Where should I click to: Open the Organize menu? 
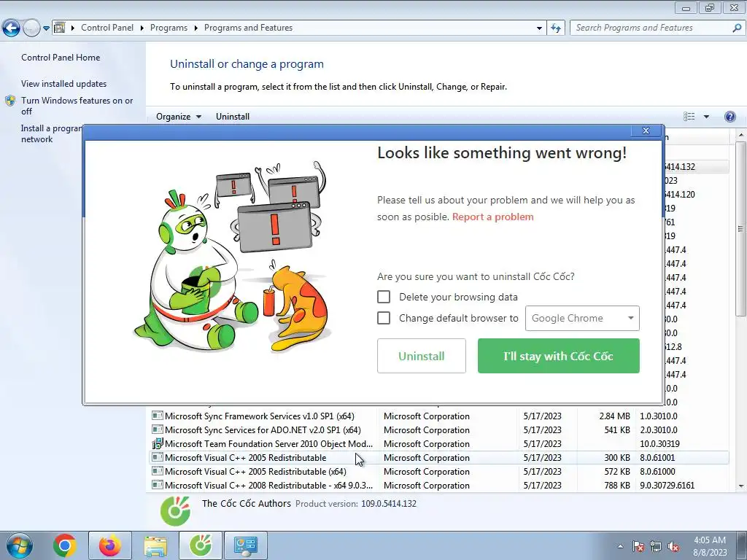179,117
